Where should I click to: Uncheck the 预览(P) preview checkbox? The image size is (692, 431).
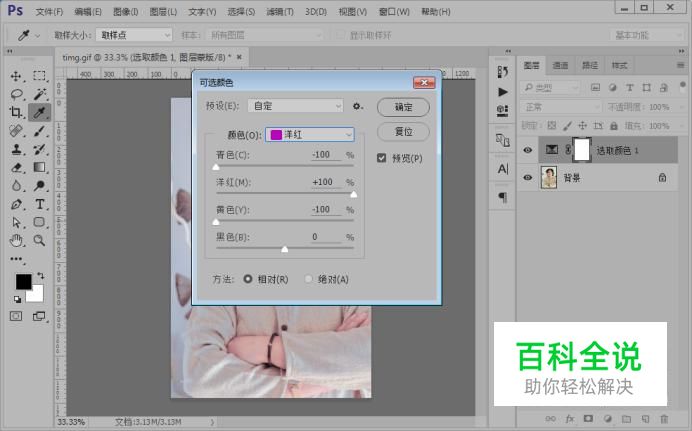click(x=382, y=158)
